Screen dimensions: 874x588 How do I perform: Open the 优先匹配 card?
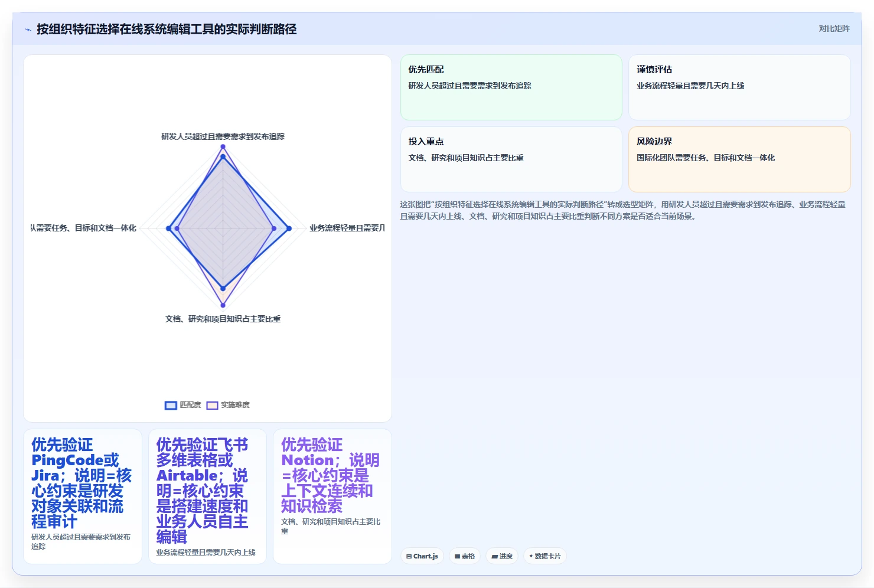[x=511, y=87]
